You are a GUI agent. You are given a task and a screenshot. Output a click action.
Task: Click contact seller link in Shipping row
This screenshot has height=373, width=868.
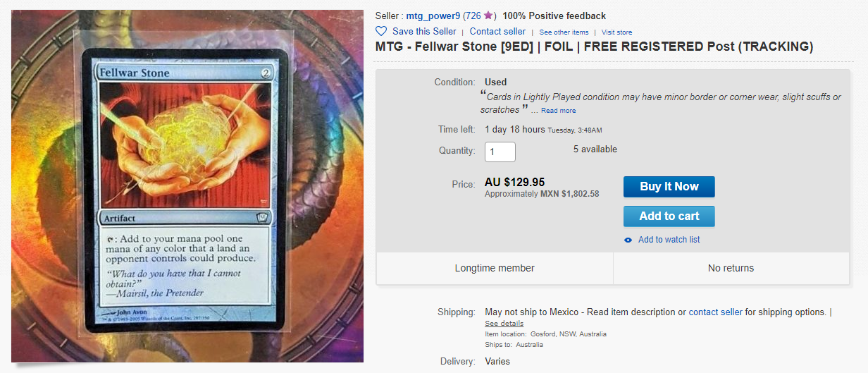[x=715, y=312]
